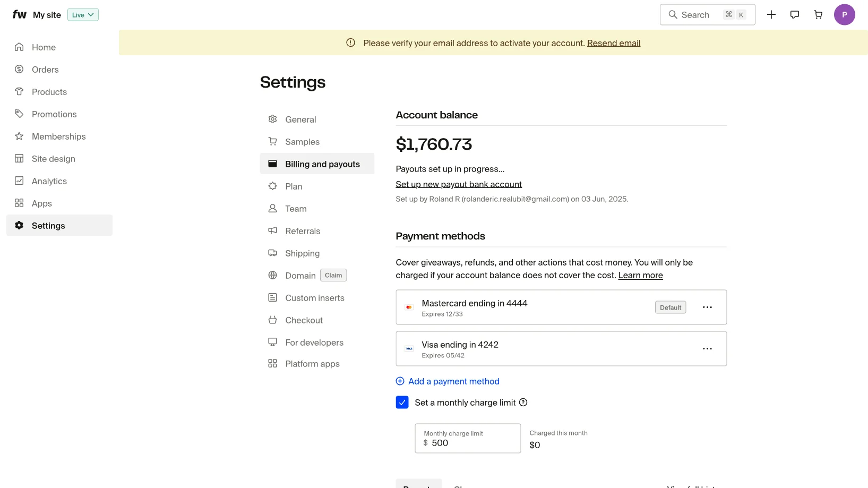The width and height of the screenshot is (868, 488).
Task: Click the Learn more link
Action: 640,275
